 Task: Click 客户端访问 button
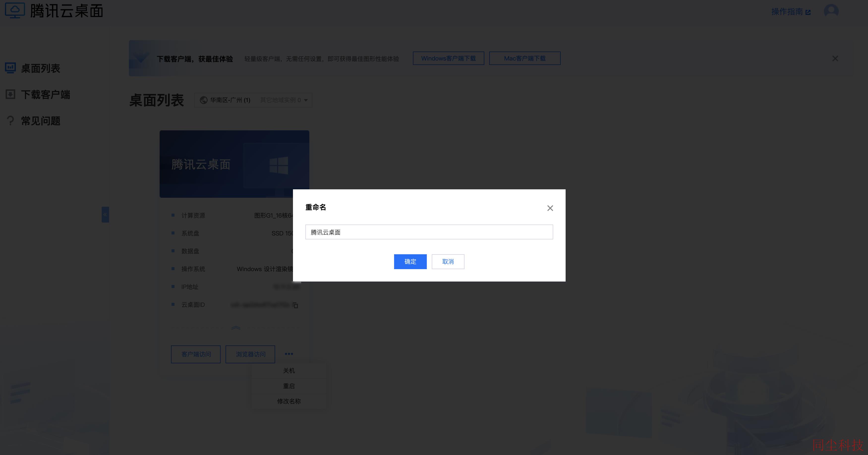pos(196,354)
